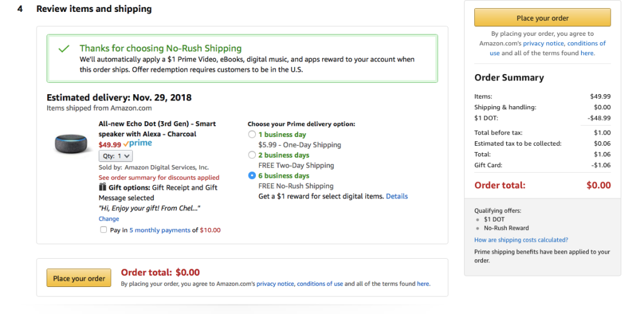Click the gift box icon
Image resolution: width=644 pixels, height=314 pixels.
[103, 187]
